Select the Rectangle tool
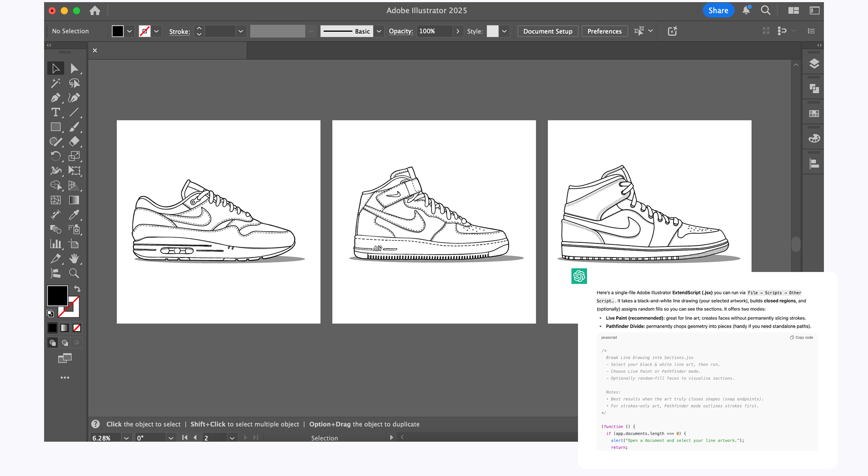Viewport: 868px width, 476px height. click(x=56, y=127)
